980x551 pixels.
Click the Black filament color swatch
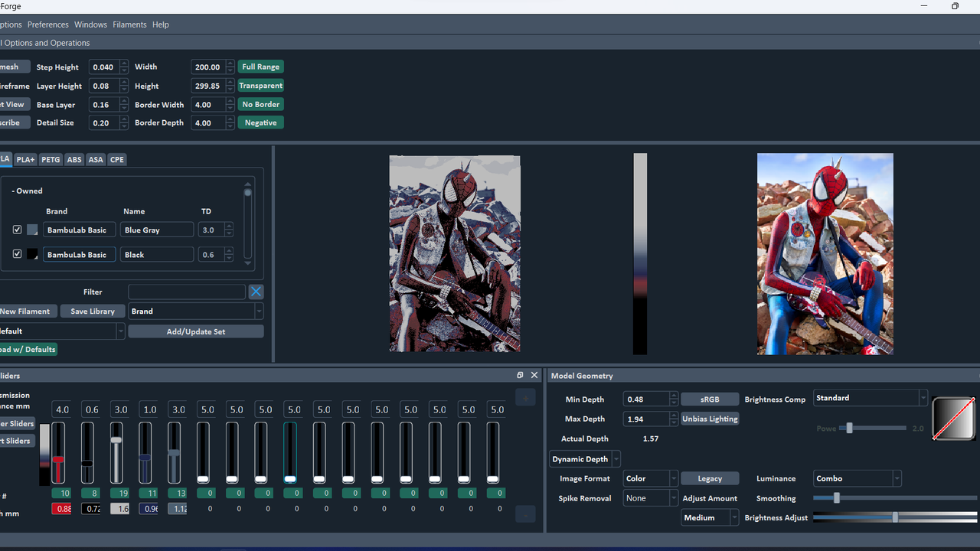(32, 254)
